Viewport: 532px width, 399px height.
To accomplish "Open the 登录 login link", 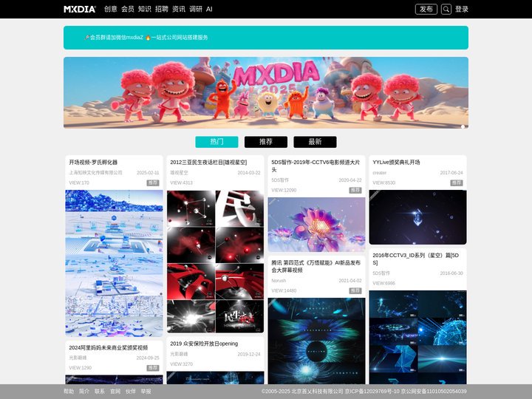I will click(x=462, y=9).
